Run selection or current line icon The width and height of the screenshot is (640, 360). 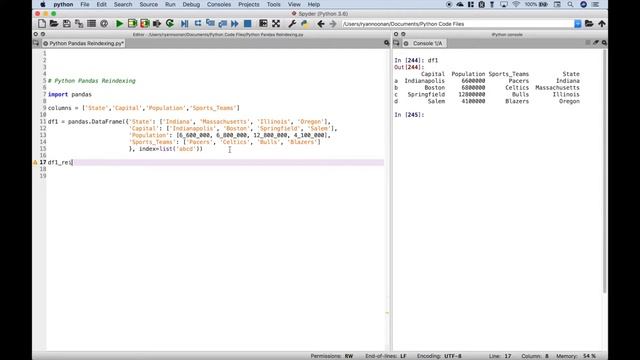pyautogui.click(x=157, y=24)
